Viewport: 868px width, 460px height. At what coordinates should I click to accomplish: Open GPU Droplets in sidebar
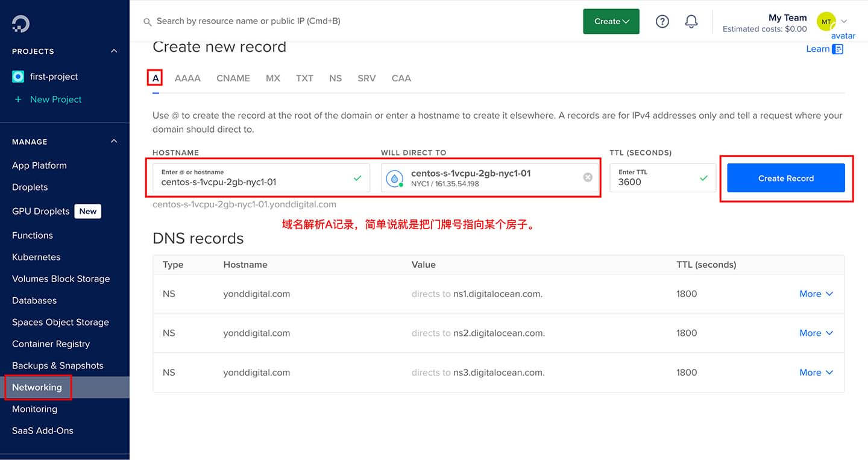pos(40,211)
